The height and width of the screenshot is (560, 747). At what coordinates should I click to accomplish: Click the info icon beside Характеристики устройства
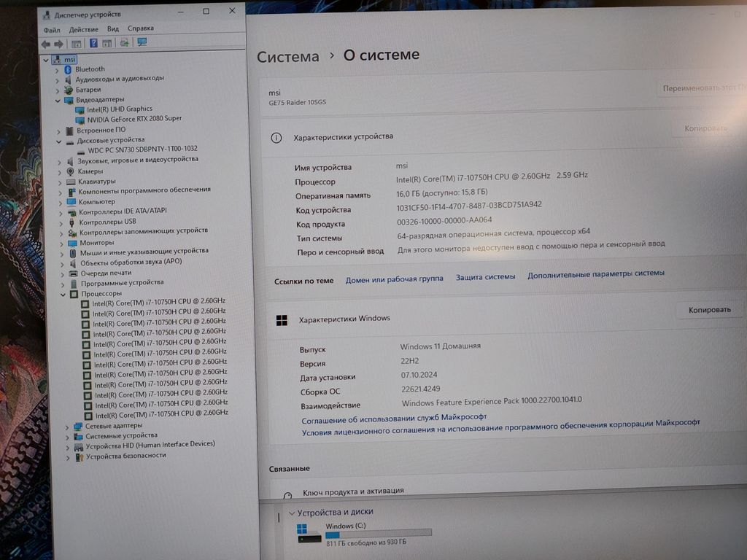tap(276, 138)
